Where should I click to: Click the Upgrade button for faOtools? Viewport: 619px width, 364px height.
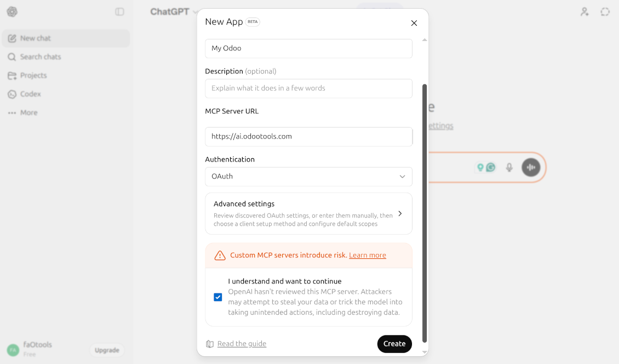pyautogui.click(x=106, y=350)
